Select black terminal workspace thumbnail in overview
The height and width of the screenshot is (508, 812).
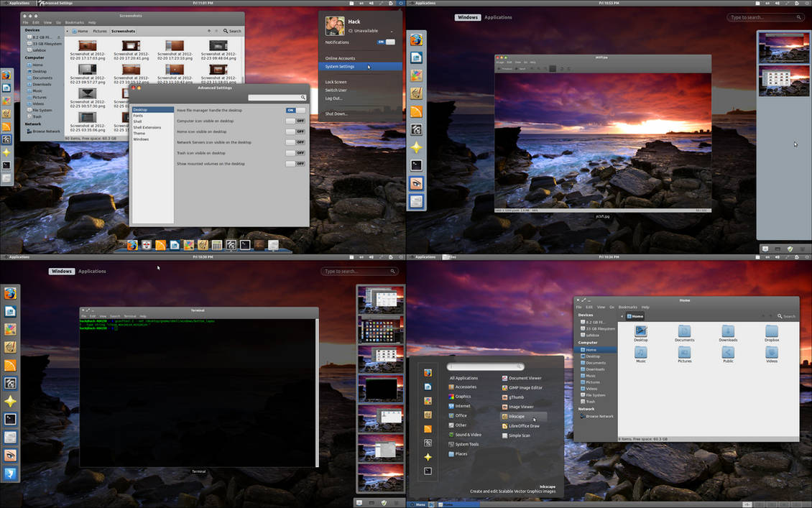pyautogui.click(x=381, y=389)
